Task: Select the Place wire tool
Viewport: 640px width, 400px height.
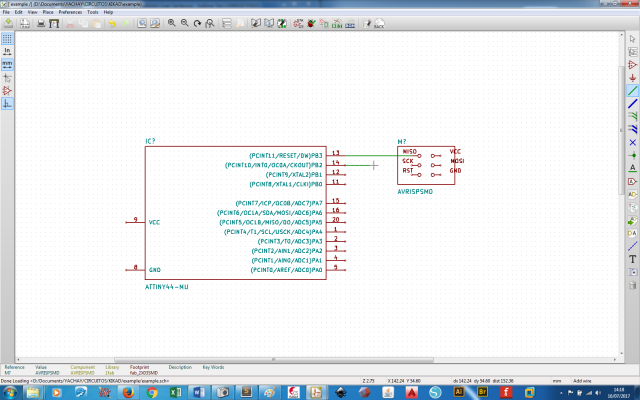Action: click(x=632, y=91)
